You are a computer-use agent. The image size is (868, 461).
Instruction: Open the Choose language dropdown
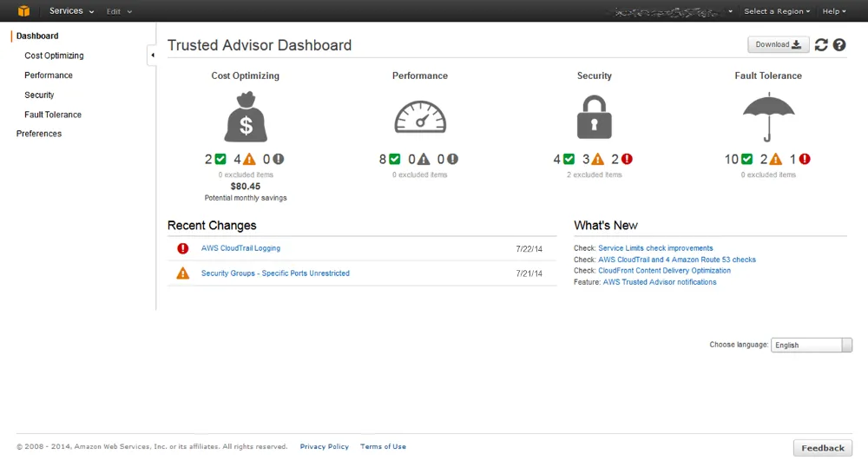812,345
